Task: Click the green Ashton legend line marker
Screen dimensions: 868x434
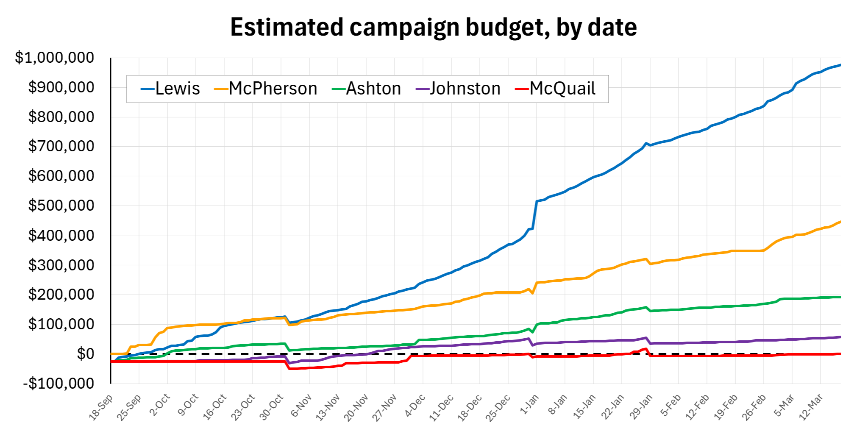Action: coord(339,89)
